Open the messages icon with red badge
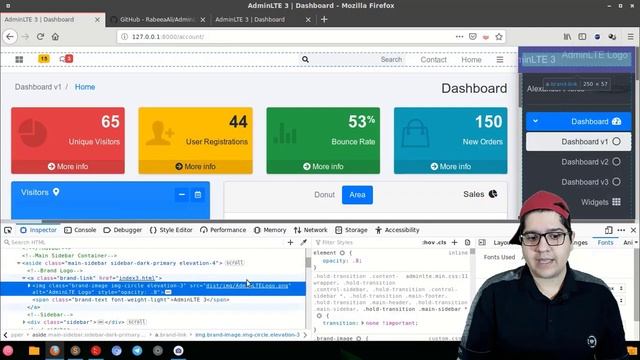The height and width of the screenshot is (360, 640). (x=66, y=59)
